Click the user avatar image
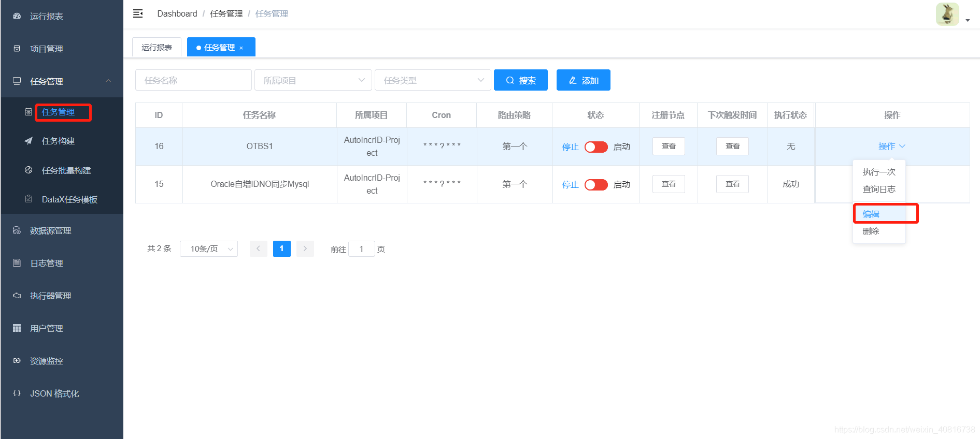The image size is (980, 439). pyautogui.click(x=947, y=14)
